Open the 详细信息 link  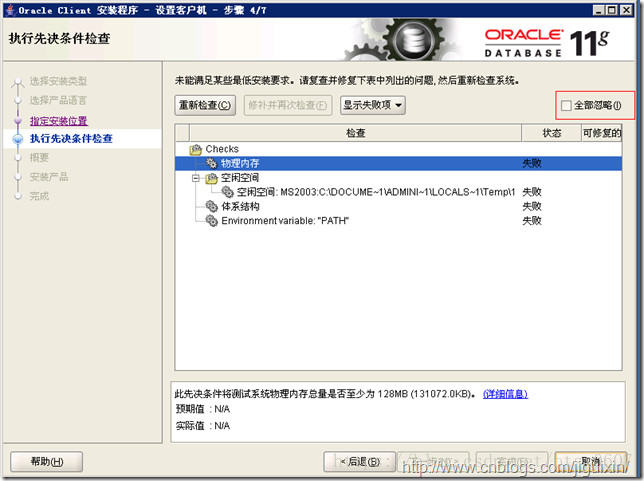(x=505, y=394)
